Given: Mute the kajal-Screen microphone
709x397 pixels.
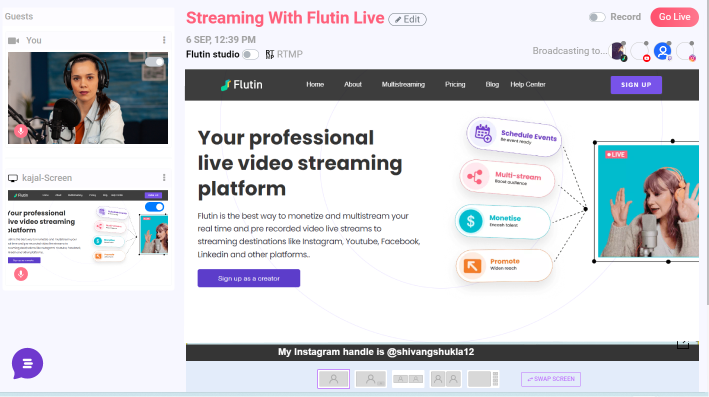Looking at the screenshot, I should click(x=21, y=274).
